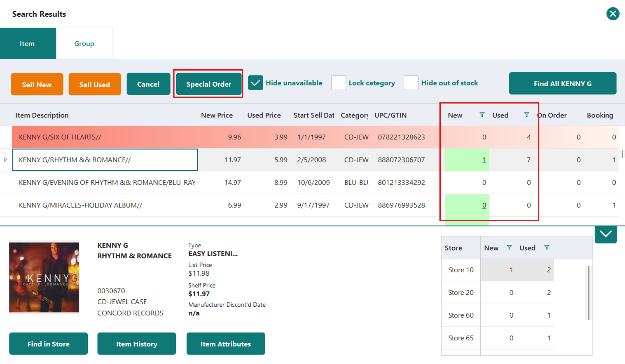Click start sell date 9/17/1997
The width and height of the screenshot is (625, 364).
[313, 205]
